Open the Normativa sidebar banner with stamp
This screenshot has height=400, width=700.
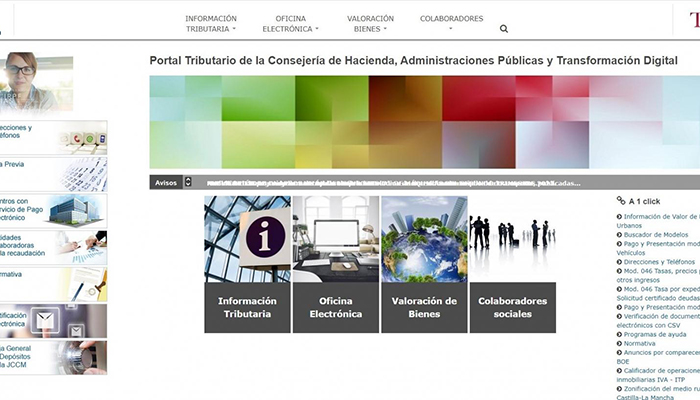(53, 284)
